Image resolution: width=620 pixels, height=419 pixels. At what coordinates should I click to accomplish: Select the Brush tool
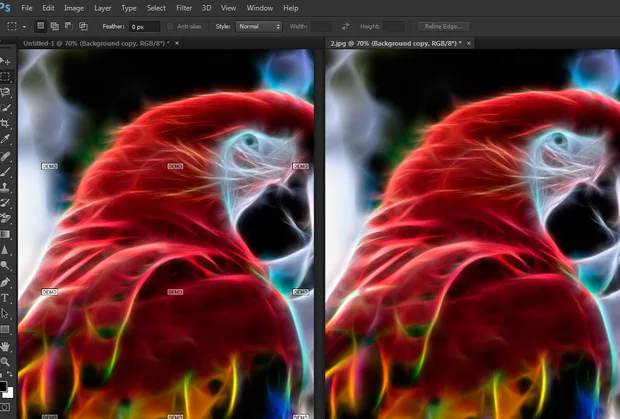(x=6, y=171)
